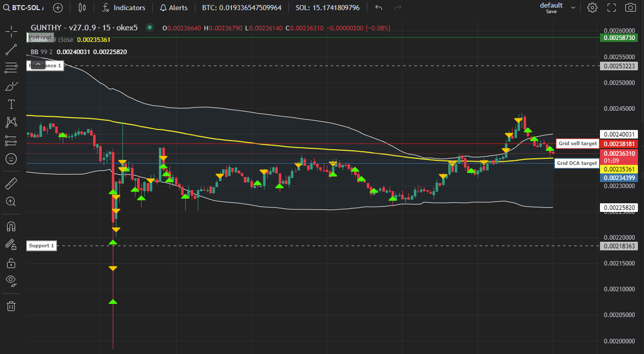Open the Alerts panel
Screen dimensions: 644x354
174,8
